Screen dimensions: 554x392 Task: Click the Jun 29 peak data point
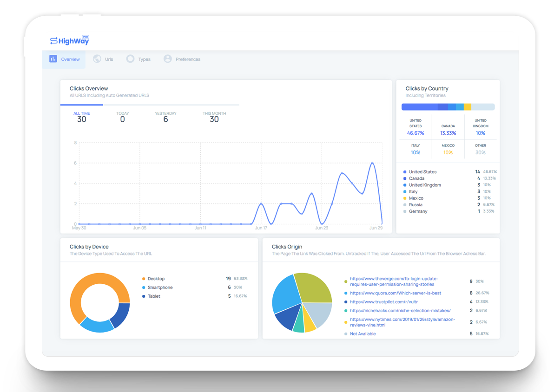(372, 163)
